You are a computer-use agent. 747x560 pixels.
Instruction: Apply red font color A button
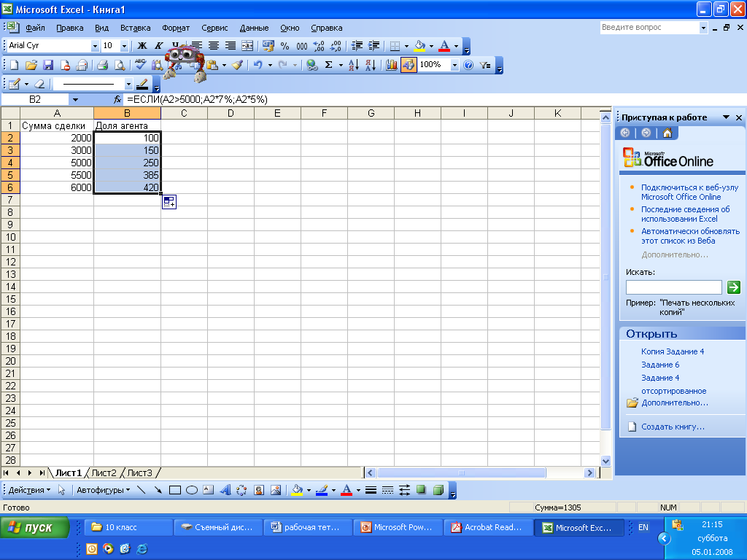pyautogui.click(x=444, y=46)
